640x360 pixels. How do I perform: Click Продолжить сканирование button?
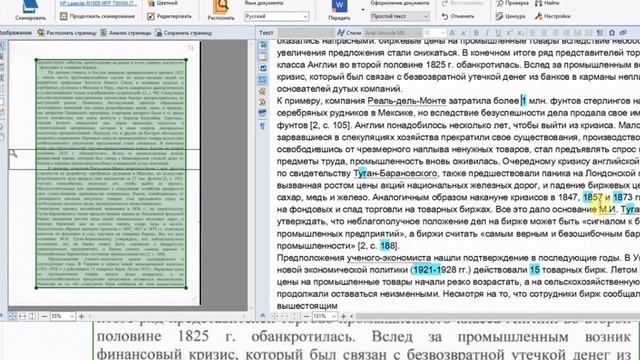point(97,16)
